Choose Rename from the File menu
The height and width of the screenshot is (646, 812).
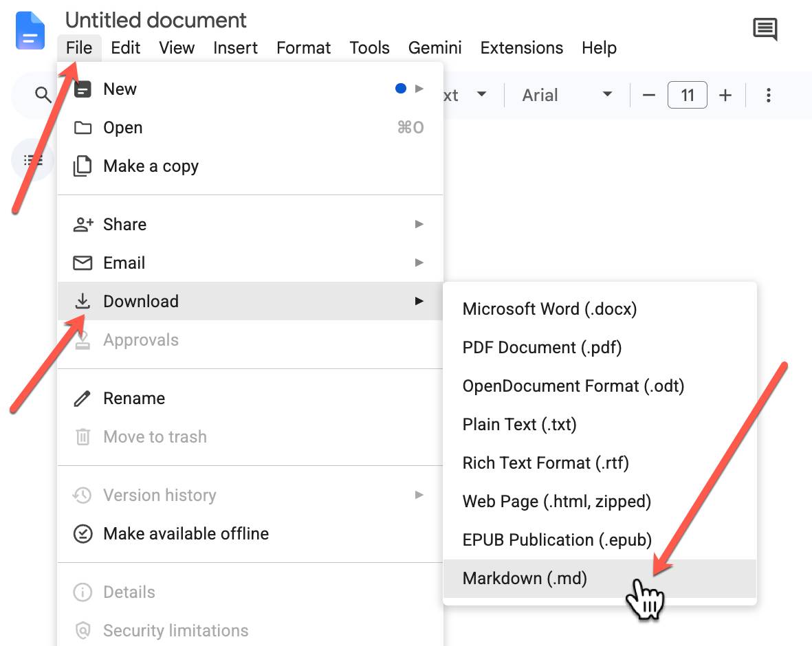pos(250,399)
